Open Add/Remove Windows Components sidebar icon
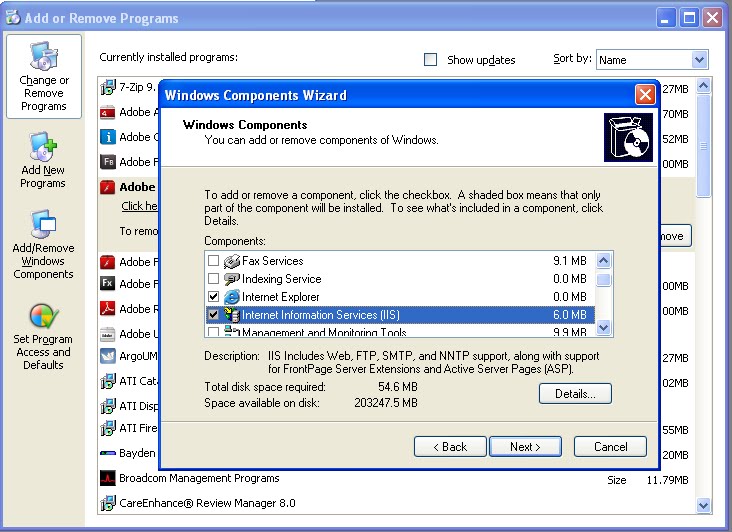Screen dimensions: 732x532 pyautogui.click(x=43, y=224)
